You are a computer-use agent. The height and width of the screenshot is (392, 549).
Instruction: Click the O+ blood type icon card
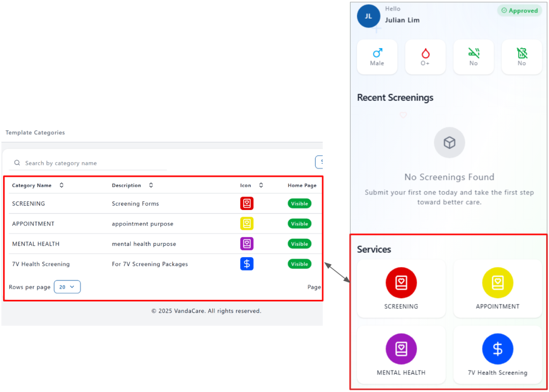425,57
